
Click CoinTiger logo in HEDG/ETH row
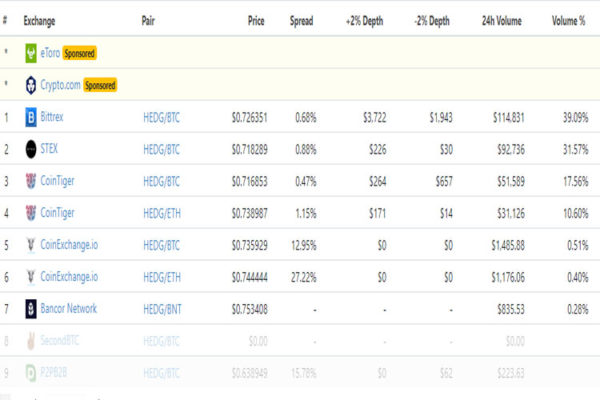(x=31, y=213)
